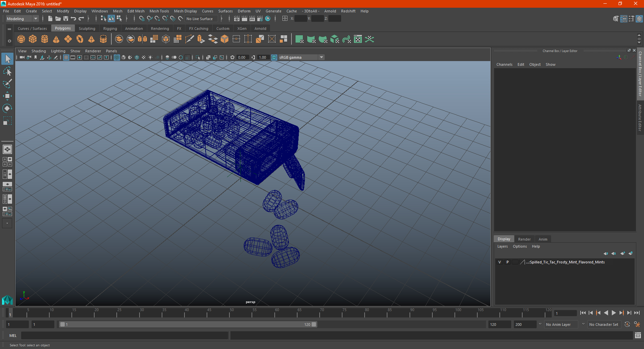Open the shelf tab list menu
Viewport: 644px width, 349px height.
click(x=9, y=29)
